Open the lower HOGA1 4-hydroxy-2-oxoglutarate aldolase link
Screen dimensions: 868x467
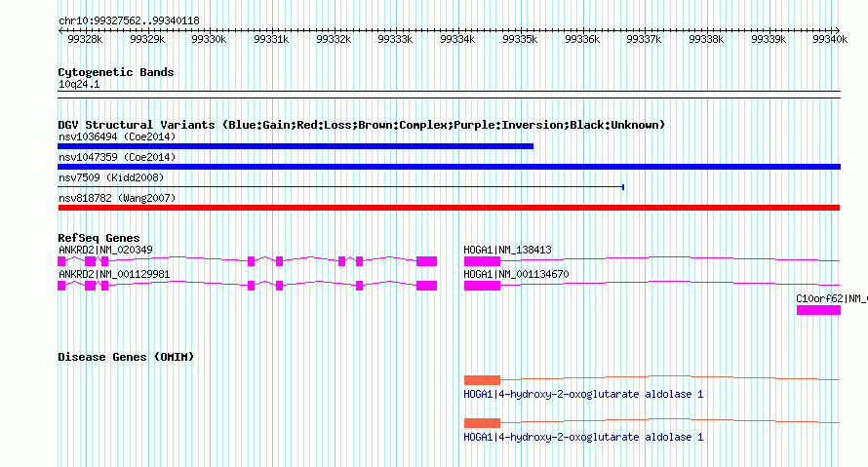tap(583, 437)
